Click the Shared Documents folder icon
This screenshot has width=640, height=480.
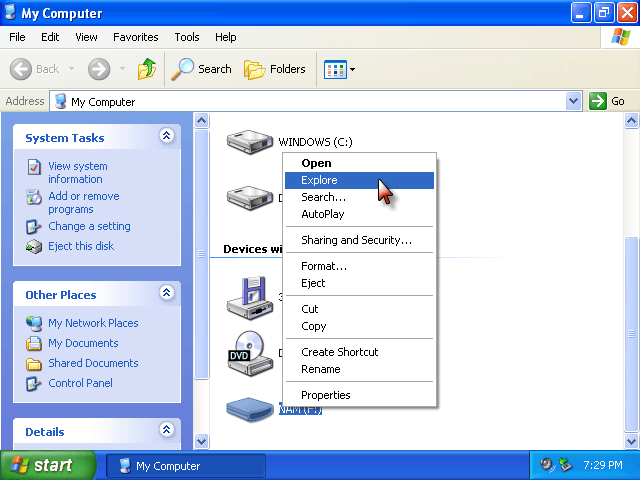click(34, 363)
